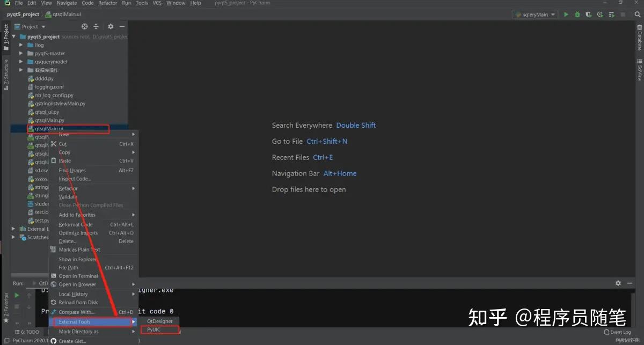Open the Project panel settings gear
The image size is (644, 345).
tap(111, 26)
